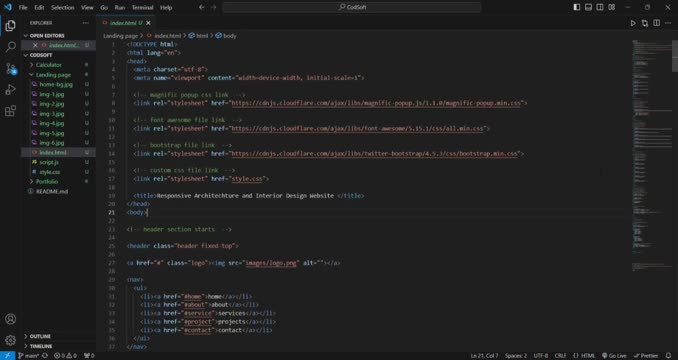
Task: Open style.css file in explorer
Action: click(x=50, y=172)
